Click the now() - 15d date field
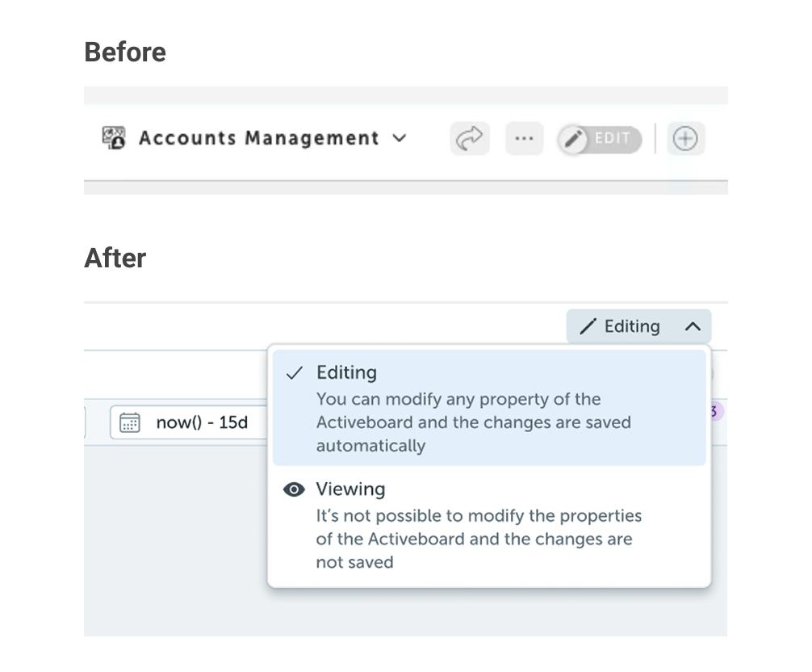This screenshot has width=812, height=672. pos(202,422)
